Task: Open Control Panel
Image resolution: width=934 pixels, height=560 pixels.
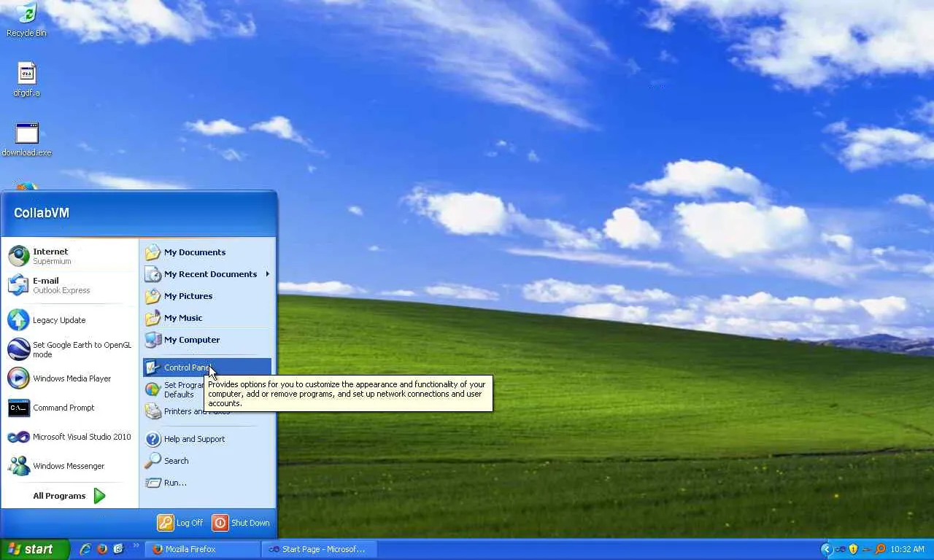Action: pyautogui.click(x=207, y=367)
